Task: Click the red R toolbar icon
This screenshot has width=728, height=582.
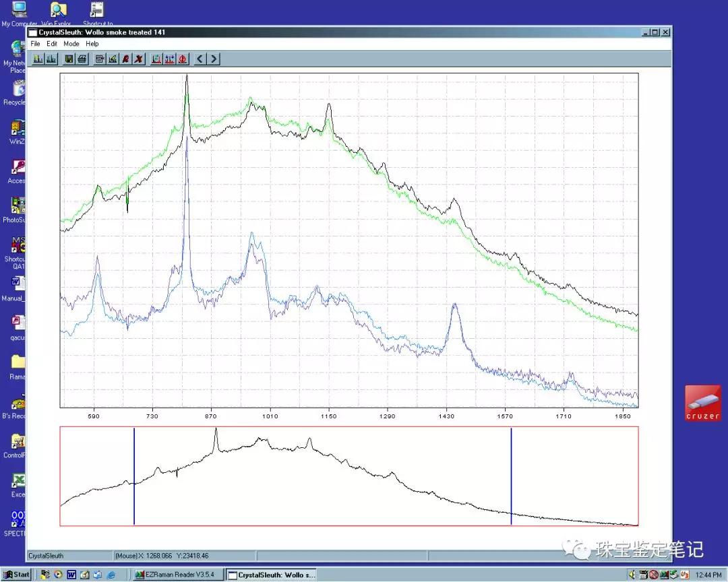Action: pyautogui.click(x=125, y=59)
